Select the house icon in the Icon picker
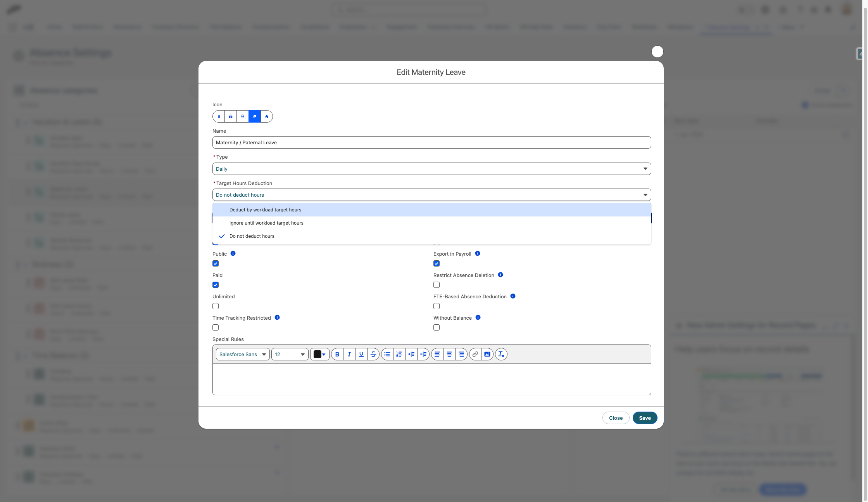 (266, 116)
